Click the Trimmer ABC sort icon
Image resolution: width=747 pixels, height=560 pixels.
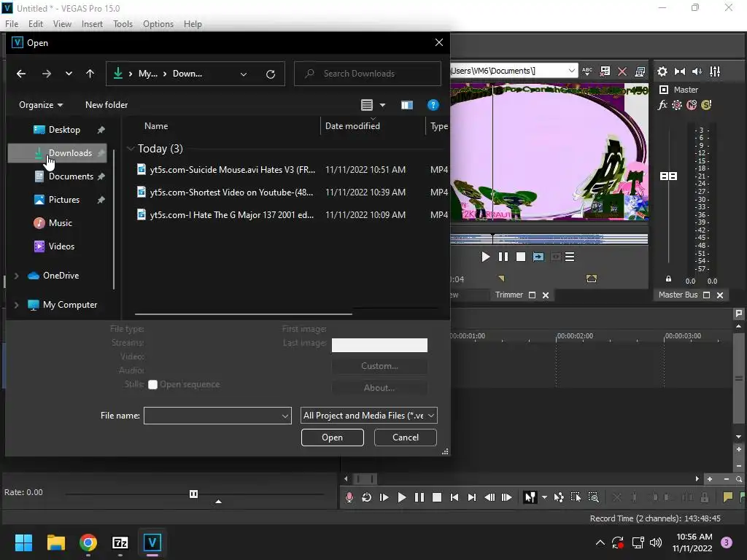[587, 71]
